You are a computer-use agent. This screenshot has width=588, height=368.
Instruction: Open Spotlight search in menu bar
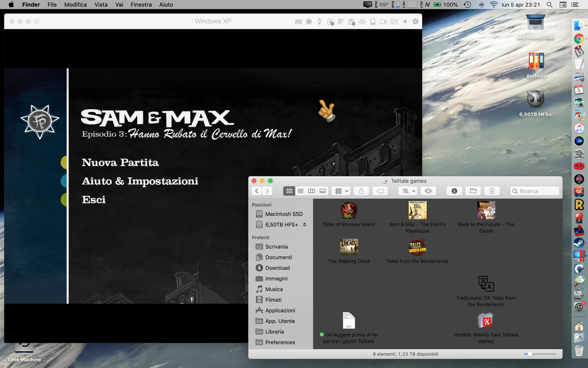pos(549,5)
